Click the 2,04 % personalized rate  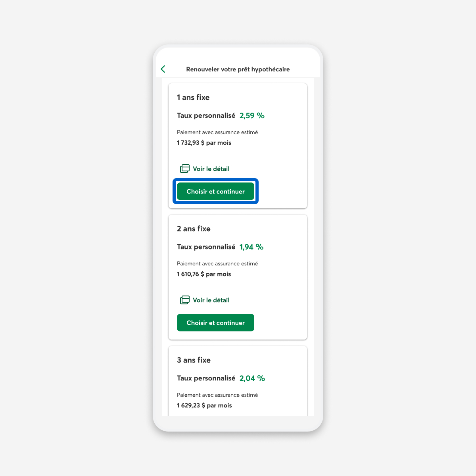(x=252, y=378)
